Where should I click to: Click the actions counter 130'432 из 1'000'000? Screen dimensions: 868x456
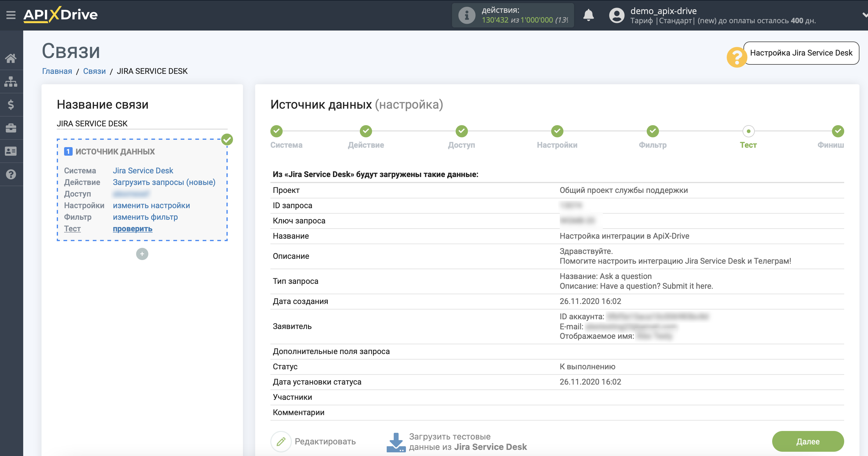525,20
